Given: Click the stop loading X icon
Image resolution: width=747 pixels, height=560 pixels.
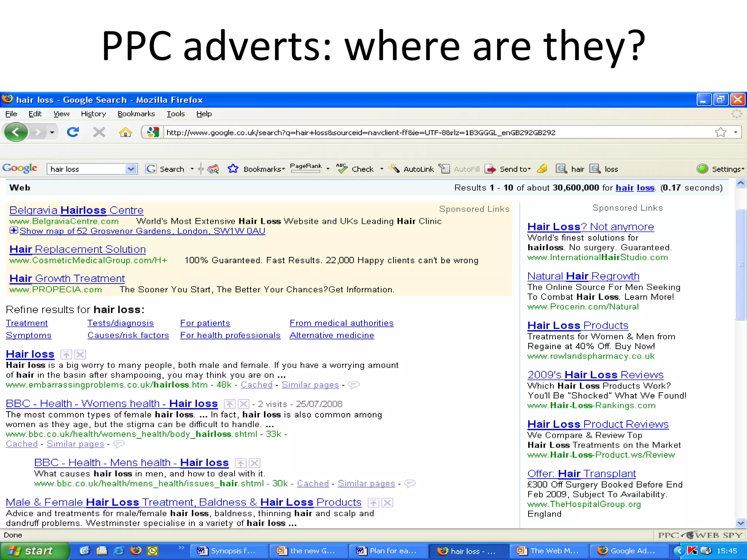Looking at the screenshot, I should coord(99,132).
